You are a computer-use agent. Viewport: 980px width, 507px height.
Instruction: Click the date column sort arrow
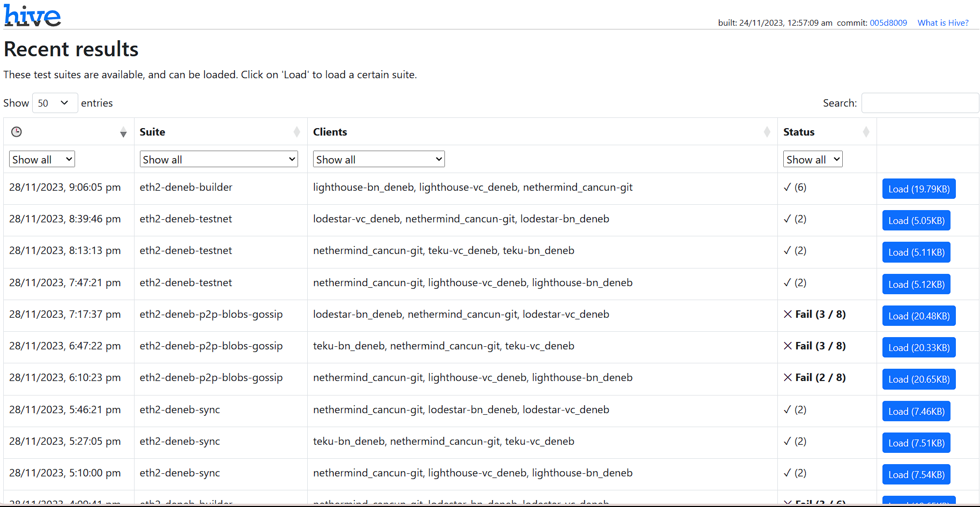click(123, 132)
